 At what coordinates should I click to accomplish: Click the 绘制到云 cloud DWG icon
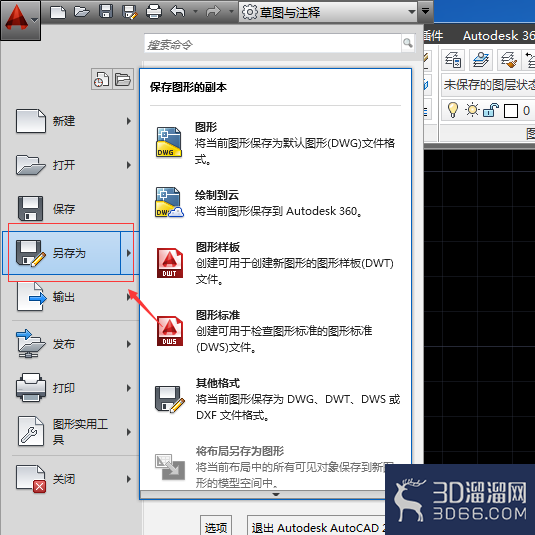coord(169,202)
